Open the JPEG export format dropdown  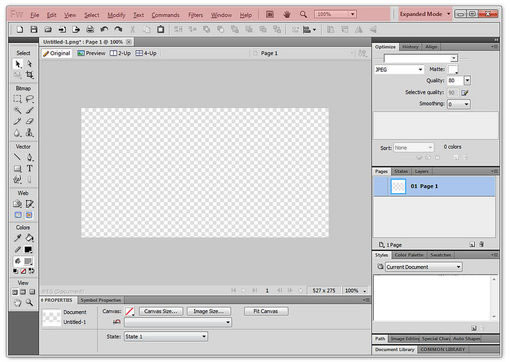(399, 69)
